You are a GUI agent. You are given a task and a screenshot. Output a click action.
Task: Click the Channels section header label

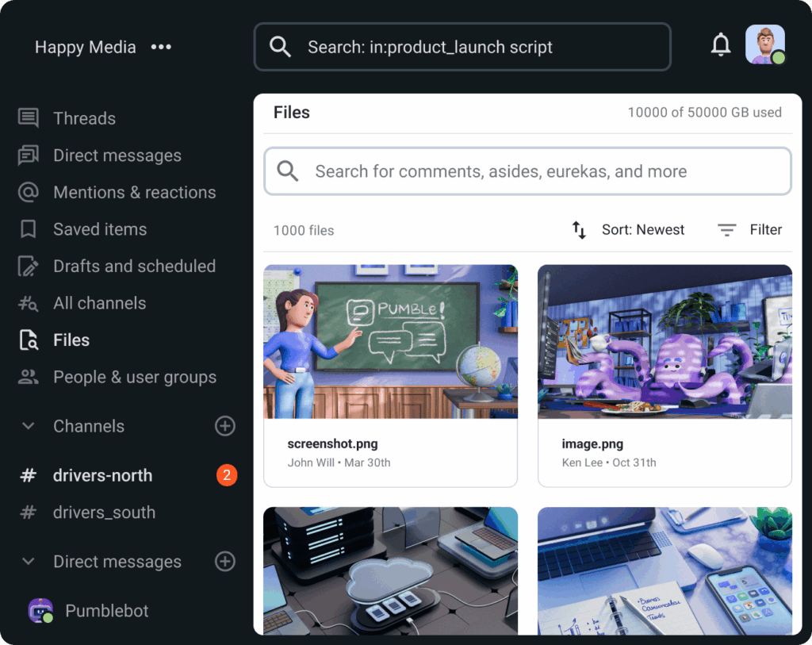click(x=89, y=426)
